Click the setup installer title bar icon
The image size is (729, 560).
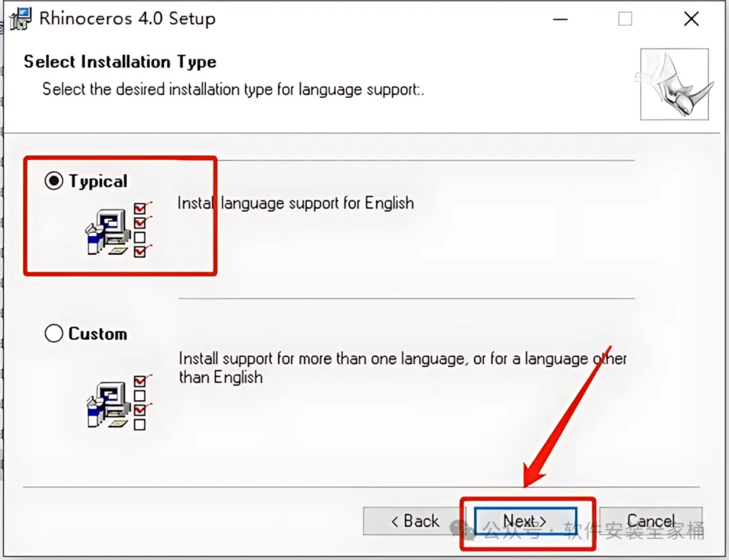pyautogui.click(x=20, y=19)
